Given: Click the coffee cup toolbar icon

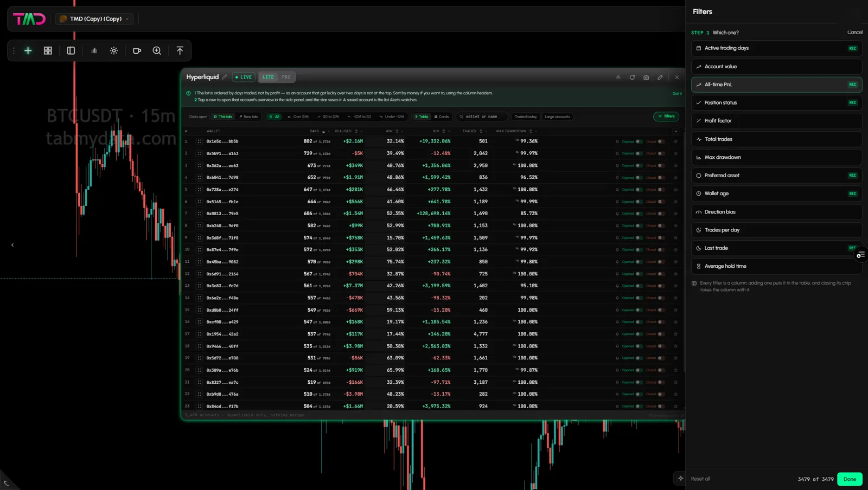Looking at the screenshot, I should [137, 50].
